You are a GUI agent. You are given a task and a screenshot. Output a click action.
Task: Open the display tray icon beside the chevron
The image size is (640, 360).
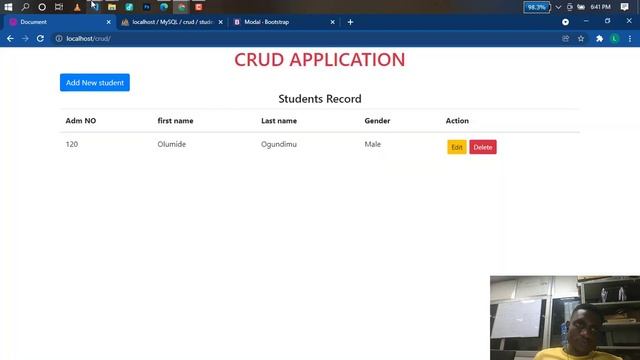pyautogui.click(x=570, y=7)
